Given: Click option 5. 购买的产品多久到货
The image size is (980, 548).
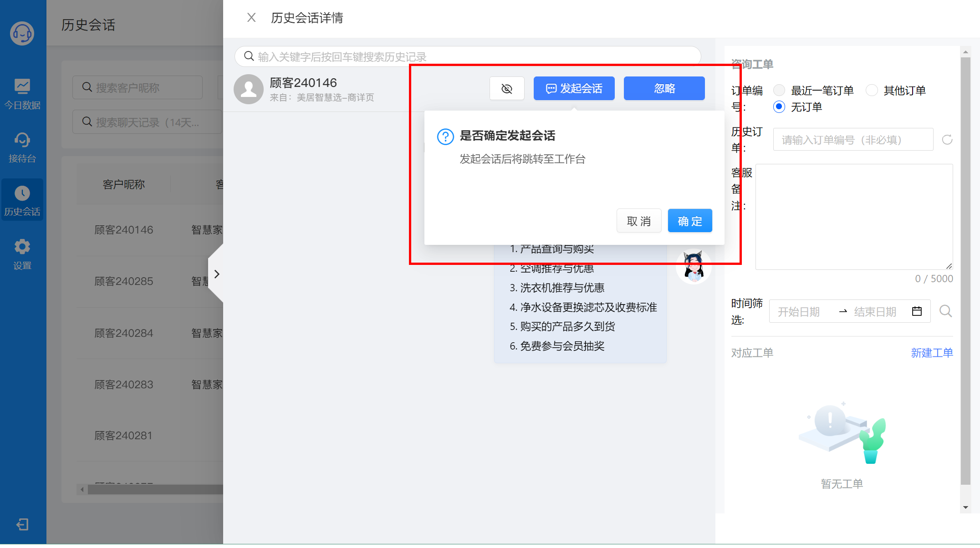Looking at the screenshot, I should pyautogui.click(x=562, y=326).
